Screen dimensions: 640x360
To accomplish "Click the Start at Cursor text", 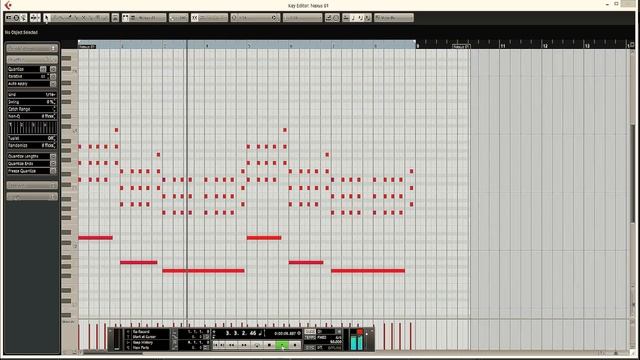I will [144, 337].
